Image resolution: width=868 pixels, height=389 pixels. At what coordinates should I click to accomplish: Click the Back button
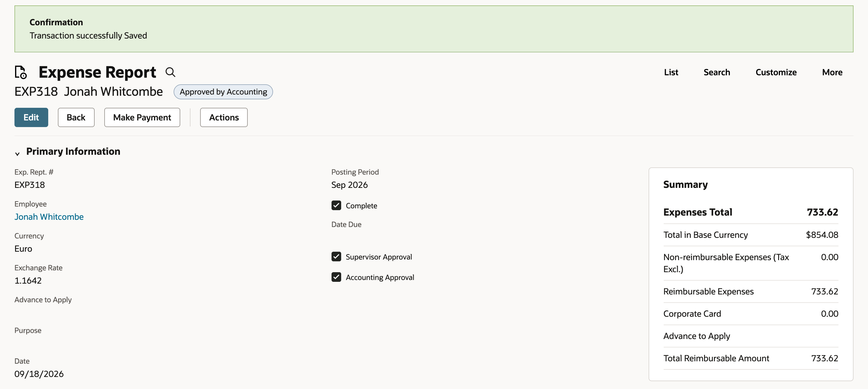76,117
